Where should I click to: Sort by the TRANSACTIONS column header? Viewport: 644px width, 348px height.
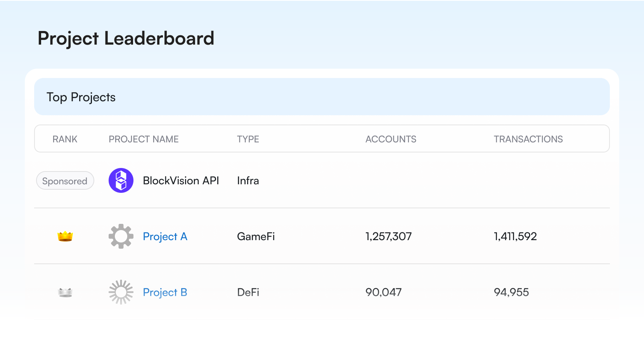[x=528, y=139]
